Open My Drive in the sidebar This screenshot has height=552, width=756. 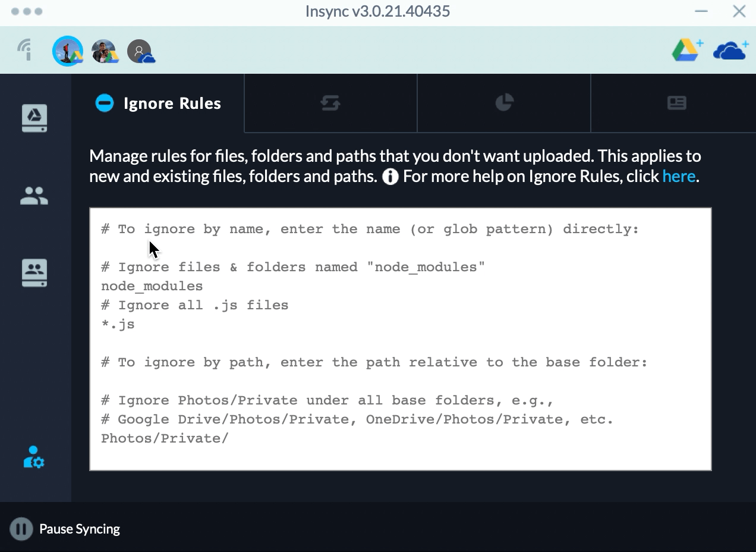click(x=34, y=117)
